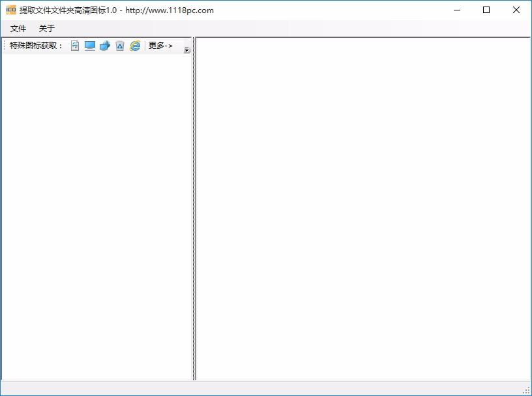Get the My Documents special icon

75,46
